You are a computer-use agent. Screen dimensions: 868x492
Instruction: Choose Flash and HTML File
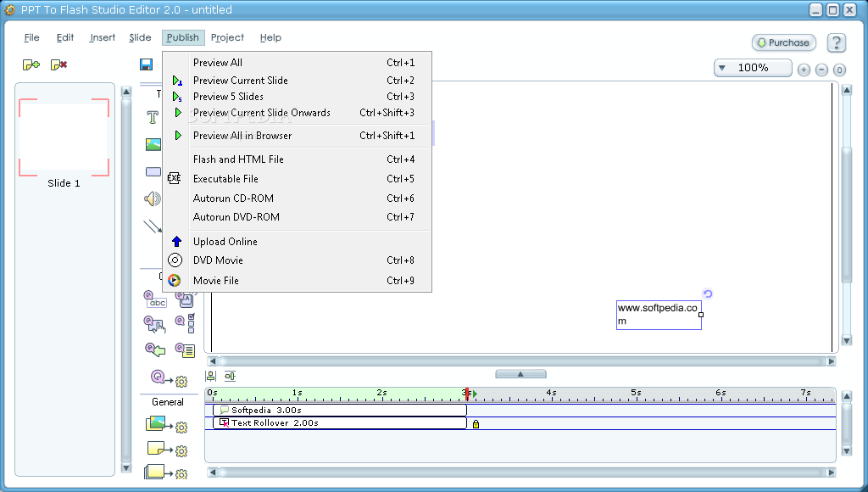tap(297, 159)
